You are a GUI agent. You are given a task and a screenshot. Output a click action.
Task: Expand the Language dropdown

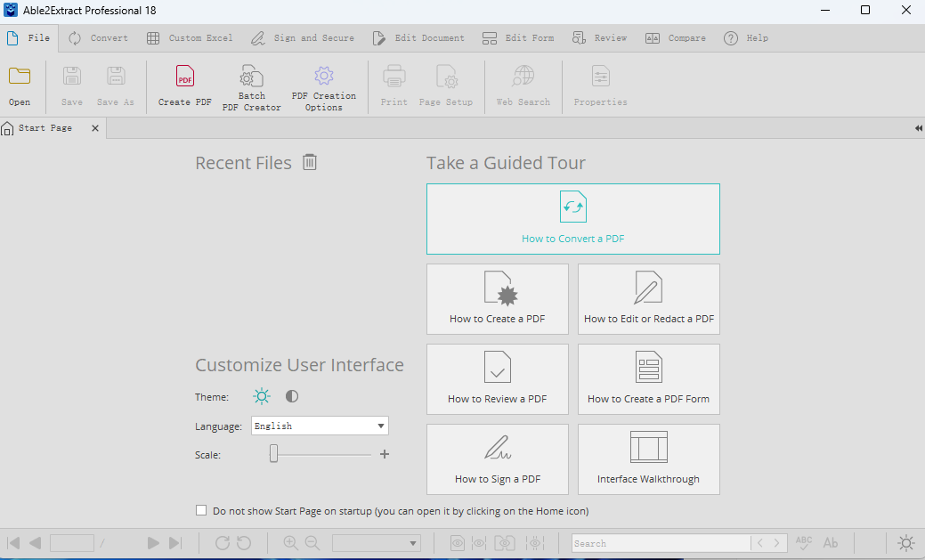(381, 426)
